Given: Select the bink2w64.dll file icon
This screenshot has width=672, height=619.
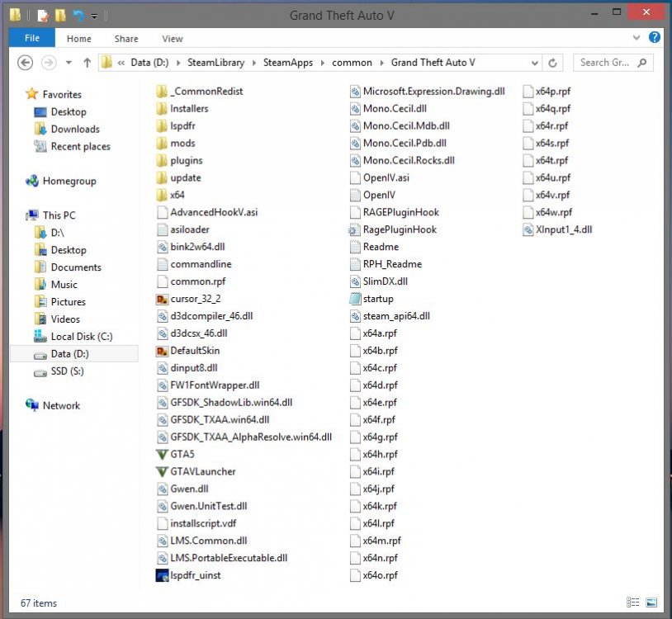Looking at the screenshot, I should [162, 247].
